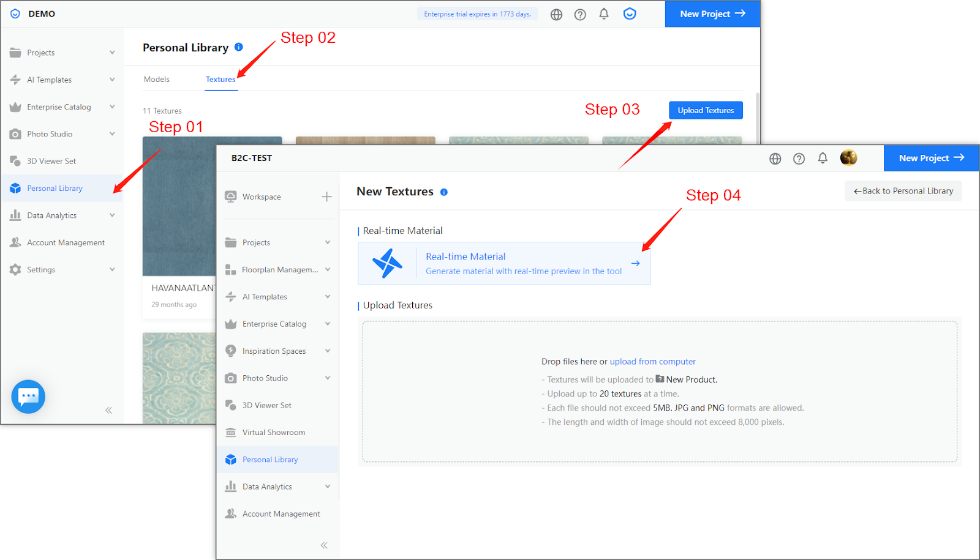
Task: Expand Photo Studio chevron in B2C-TEST sidebar
Action: [328, 378]
